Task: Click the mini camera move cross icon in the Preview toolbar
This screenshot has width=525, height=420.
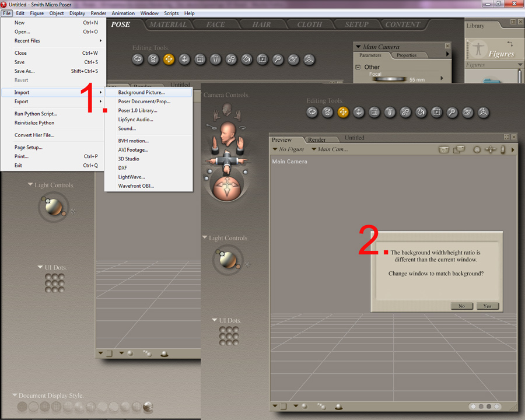Action: point(491,150)
